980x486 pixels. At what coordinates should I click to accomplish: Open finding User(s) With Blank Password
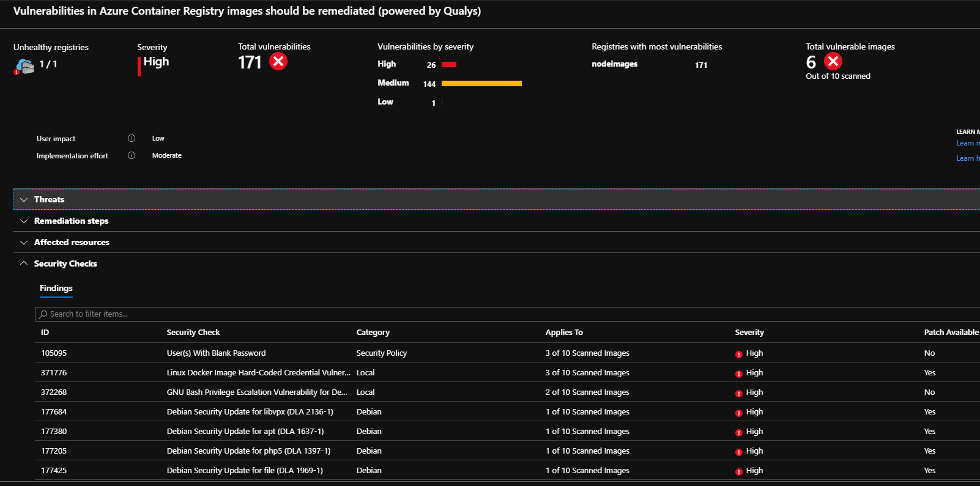coord(217,353)
